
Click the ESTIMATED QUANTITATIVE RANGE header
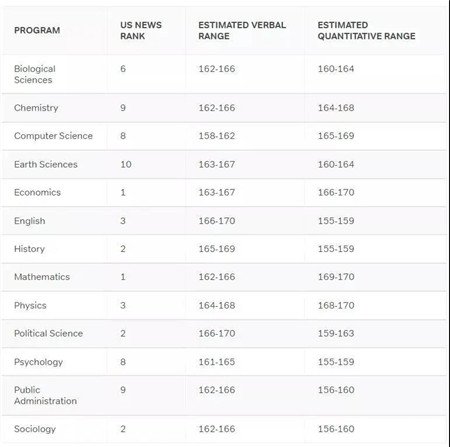366,30
